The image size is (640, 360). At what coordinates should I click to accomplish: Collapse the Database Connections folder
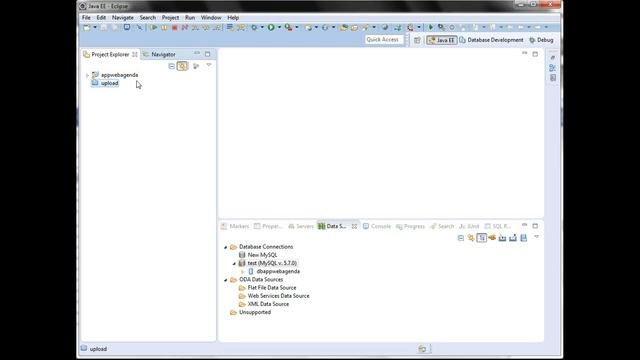225,247
